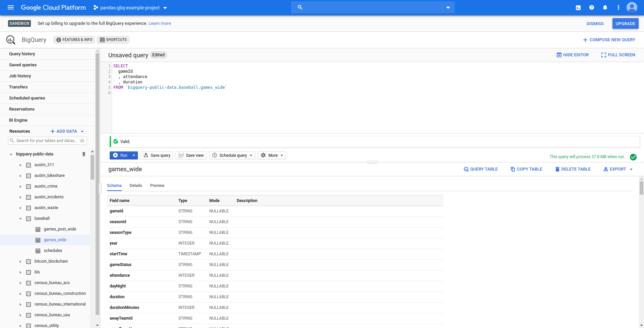The height and width of the screenshot is (328, 644).
Task: Open Run button dropdown arrow
Action: pyautogui.click(x=134, y=155)
